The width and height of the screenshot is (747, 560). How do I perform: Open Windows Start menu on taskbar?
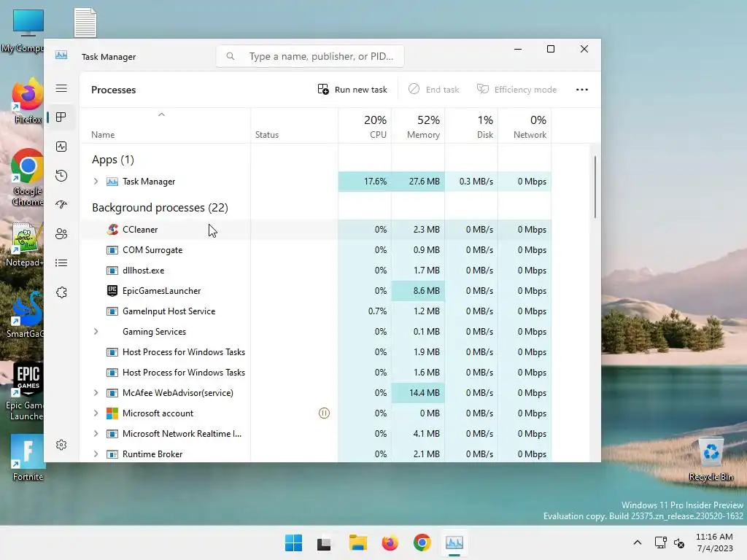pos(293,542)
